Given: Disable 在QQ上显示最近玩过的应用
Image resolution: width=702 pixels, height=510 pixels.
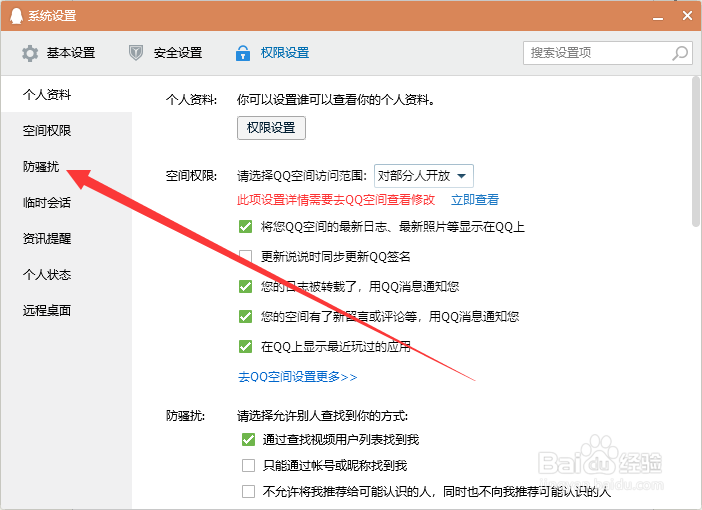Looking at the screenshot, I should 245,347.
